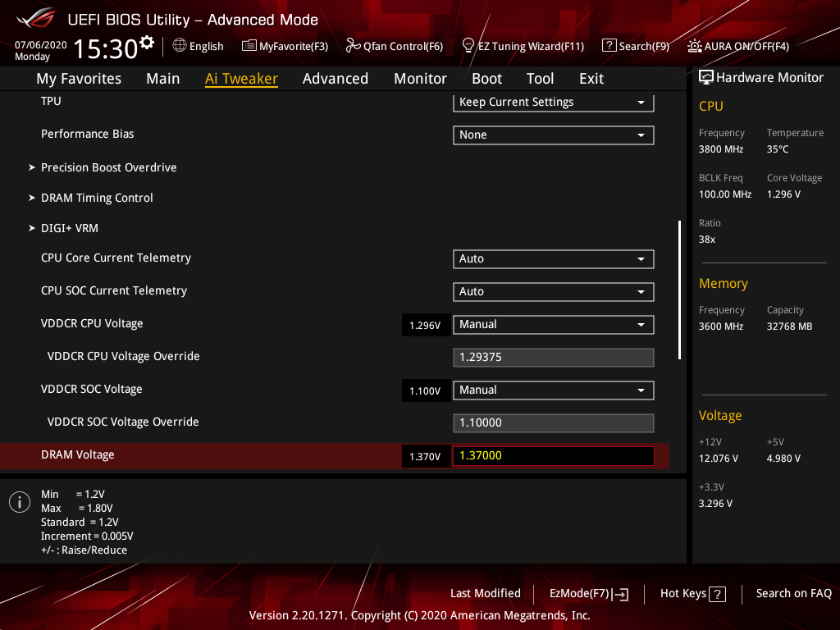Open the Monitor tab
This screenshot has height=630, width=840.
(x=420, y=79)
